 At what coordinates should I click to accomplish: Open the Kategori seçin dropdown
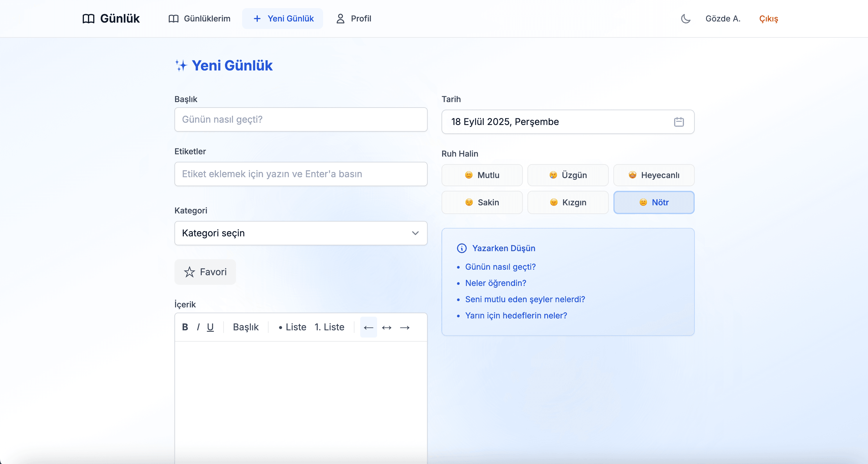(300, 233)
